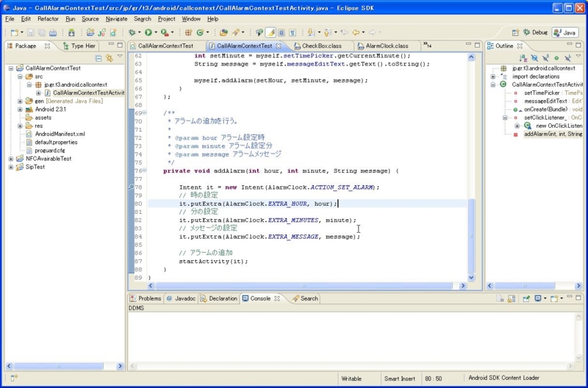The width and height of the screenshot is (588, 388).
Task: Click the Open Type folder icon
Action: 224,32
